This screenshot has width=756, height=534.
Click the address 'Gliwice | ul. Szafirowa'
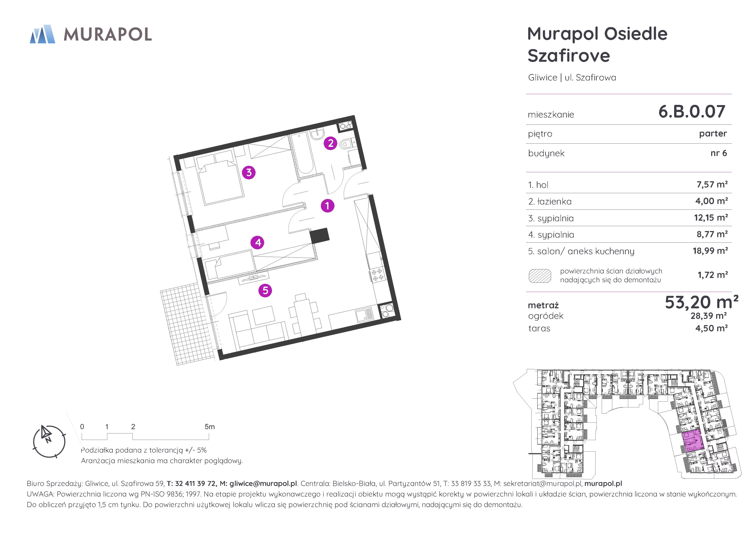(572, 78)
